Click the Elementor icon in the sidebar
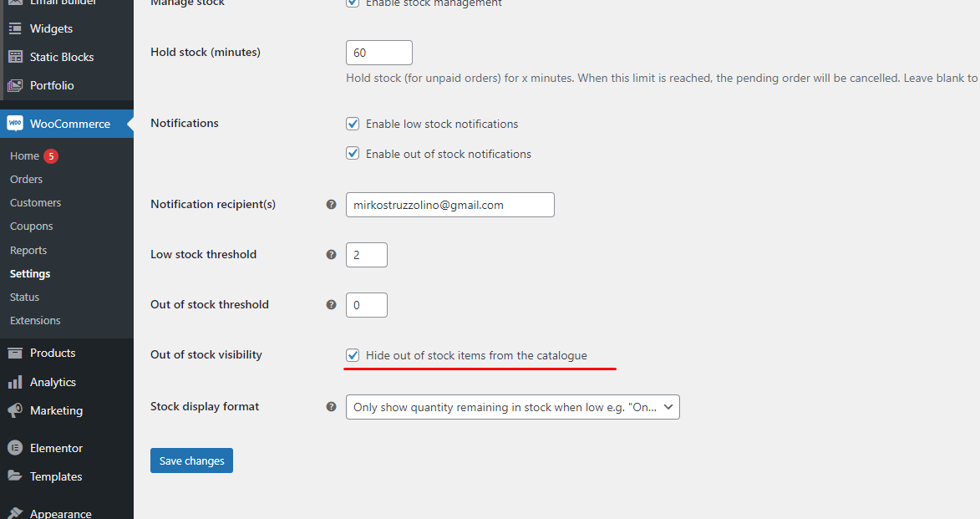Screen dimensions: 980x519 (x=15, y=448)
